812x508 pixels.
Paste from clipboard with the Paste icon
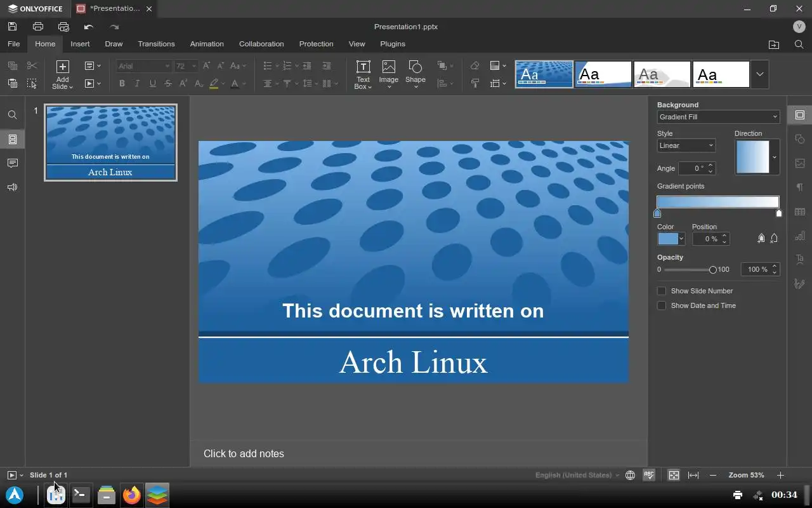point(12,83)
